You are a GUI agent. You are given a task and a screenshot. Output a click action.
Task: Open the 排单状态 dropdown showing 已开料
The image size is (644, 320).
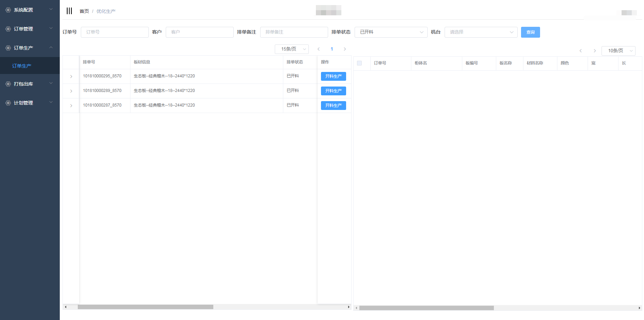[391, 32]
